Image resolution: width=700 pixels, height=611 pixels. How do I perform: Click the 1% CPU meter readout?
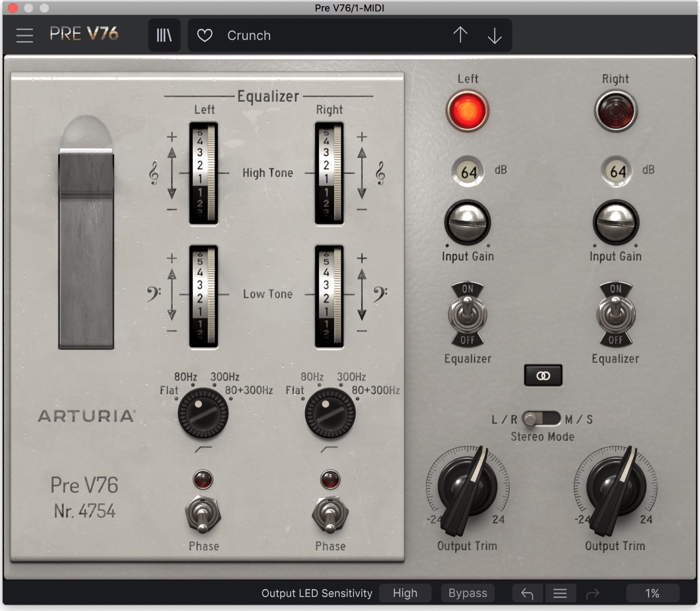[652, 593]
